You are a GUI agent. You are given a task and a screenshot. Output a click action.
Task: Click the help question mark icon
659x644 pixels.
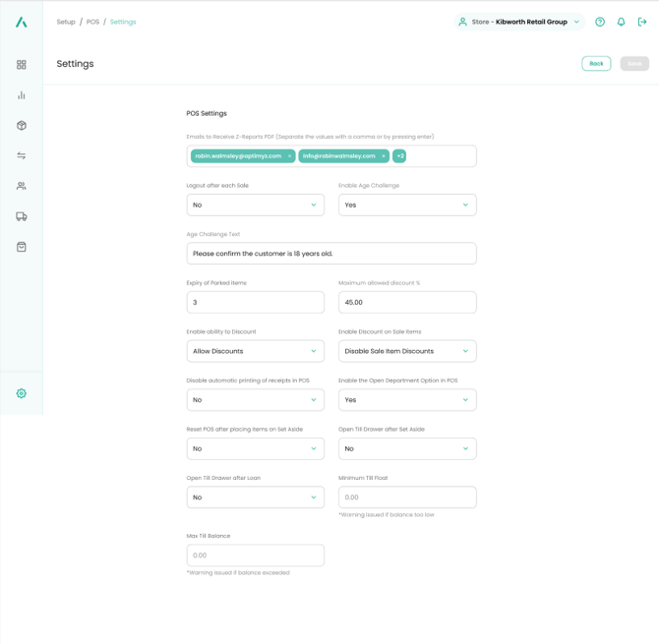(600, 22)
